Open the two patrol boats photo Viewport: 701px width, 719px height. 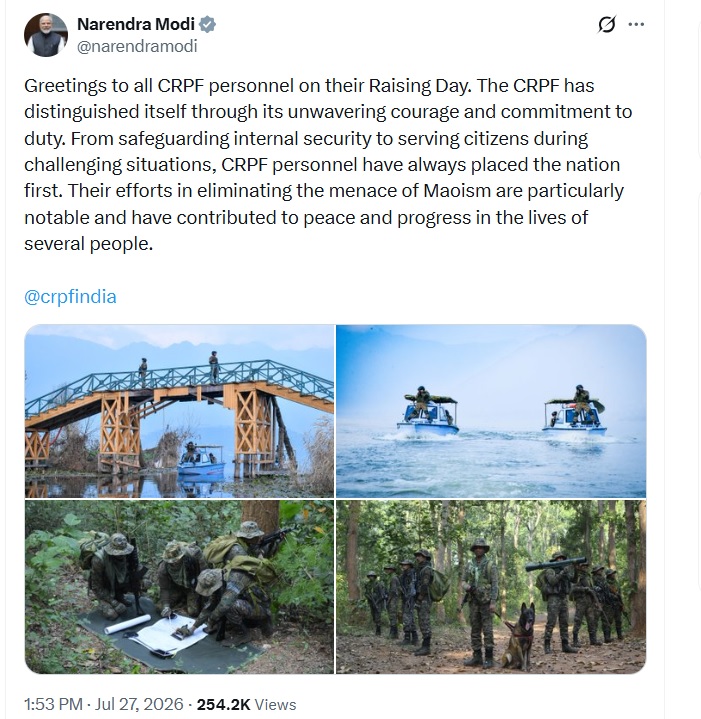pos(491,411)
